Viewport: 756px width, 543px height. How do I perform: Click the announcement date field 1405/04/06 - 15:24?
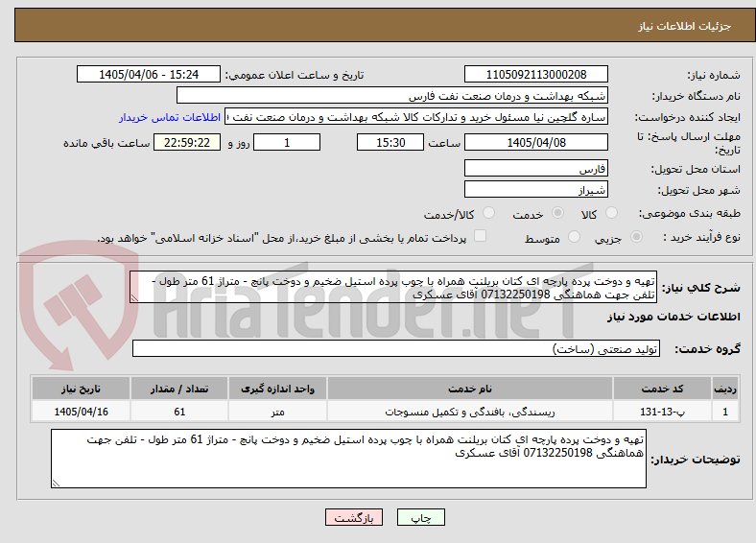click(x=149, y=74)
